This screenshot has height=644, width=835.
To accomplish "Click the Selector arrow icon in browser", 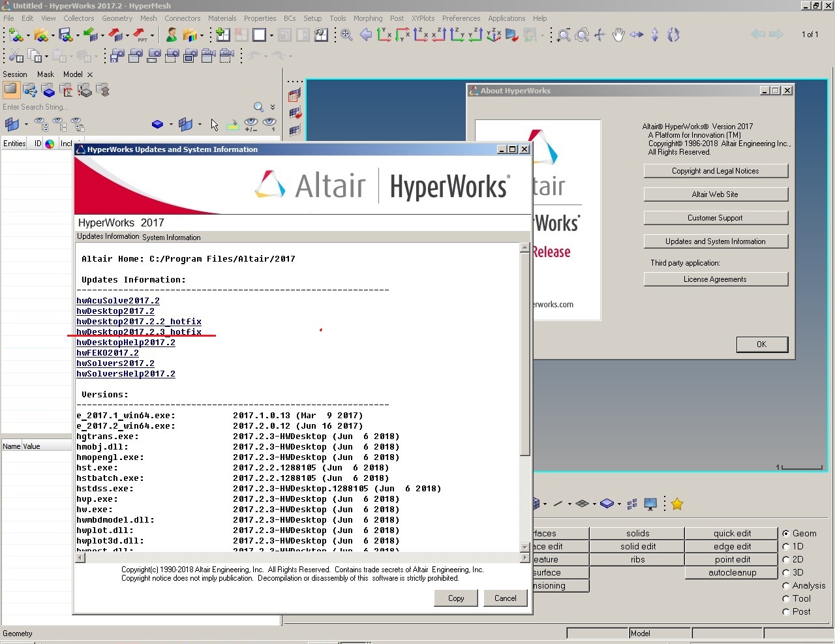I will pos(215,125).
